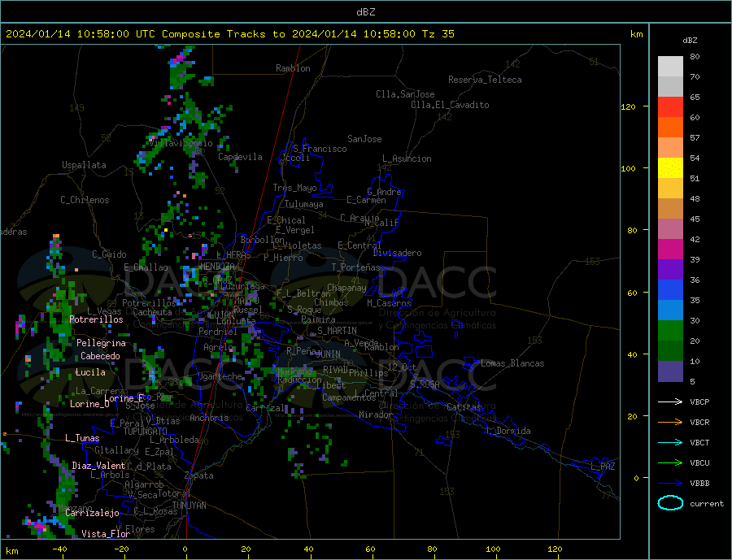This screenshot has height=560, width=732.
Task: Click the green VBCU arrow icon
Action: [x=670, y=463]
